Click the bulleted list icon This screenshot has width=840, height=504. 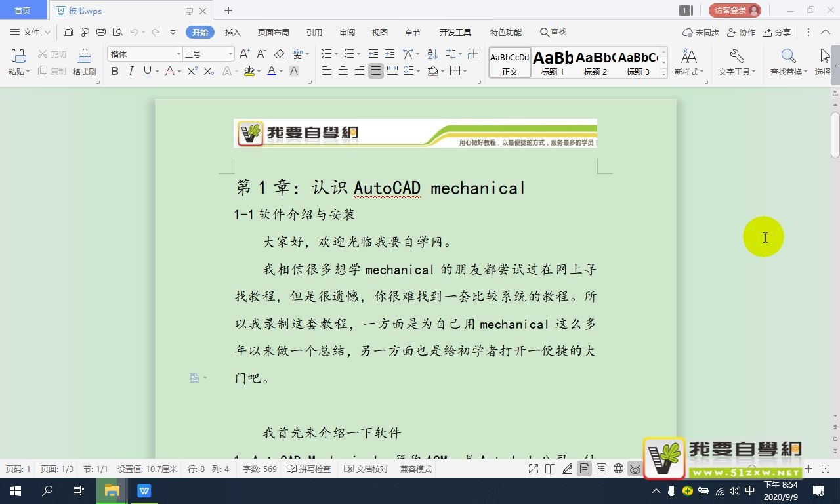327,54
